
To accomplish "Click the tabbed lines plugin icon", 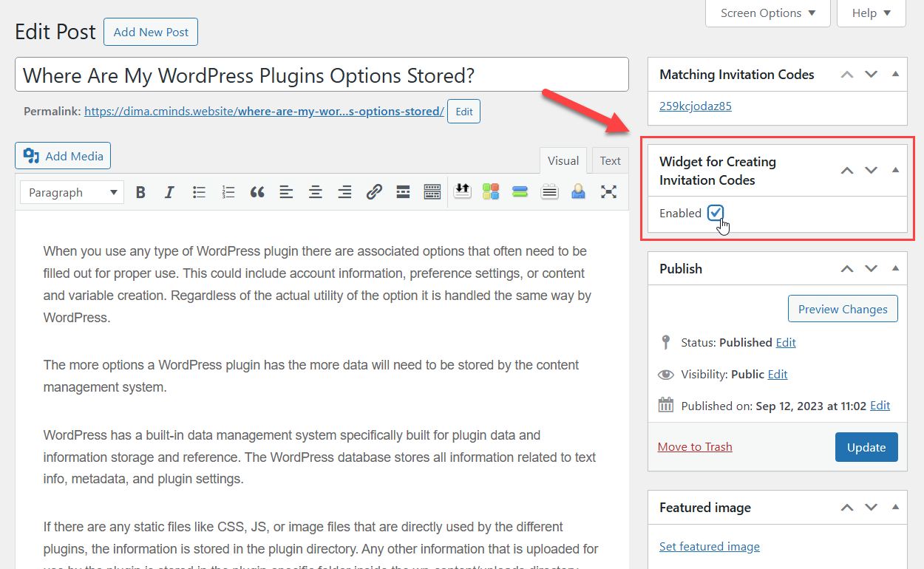I will (549, 192).
